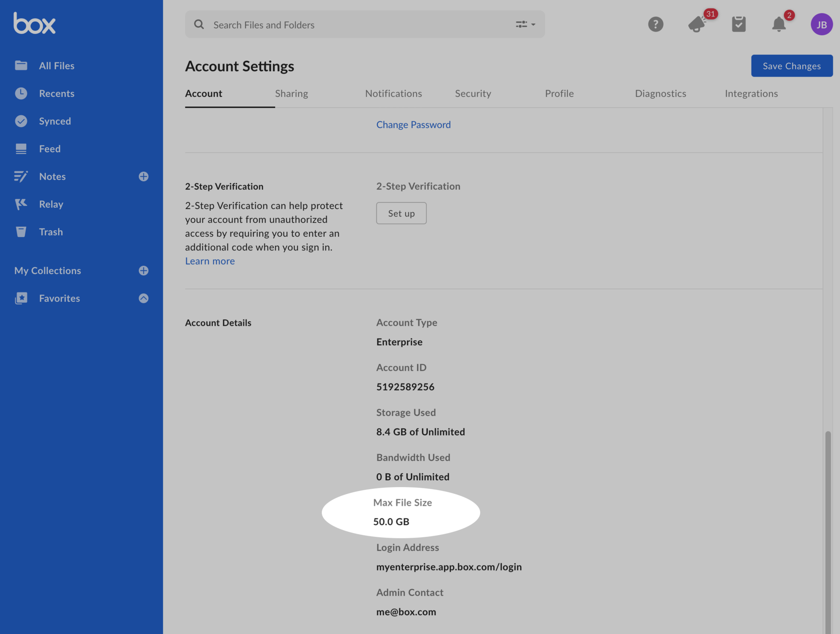The width and height of the screenshot is (840, 634).
Task: Click the Box logo
Action: [x=34, y=23]
